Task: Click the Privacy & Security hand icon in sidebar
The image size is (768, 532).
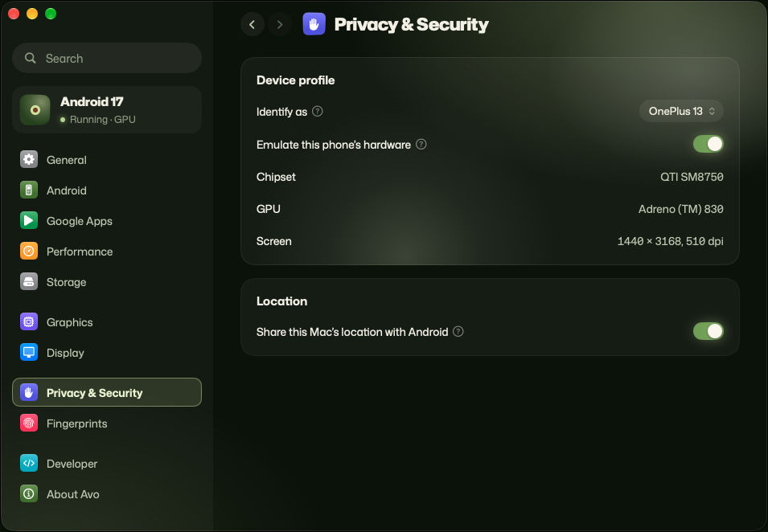Action: pos(29,392)
